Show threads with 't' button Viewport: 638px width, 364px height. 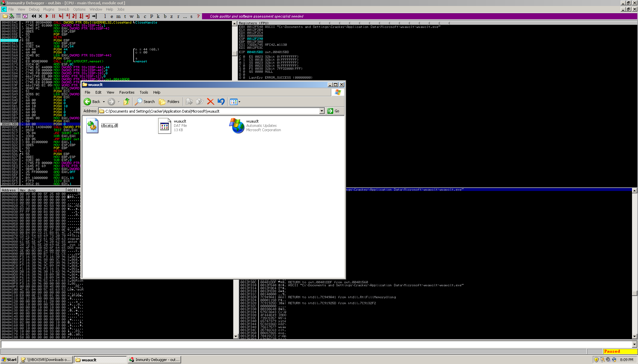point(125,16)
